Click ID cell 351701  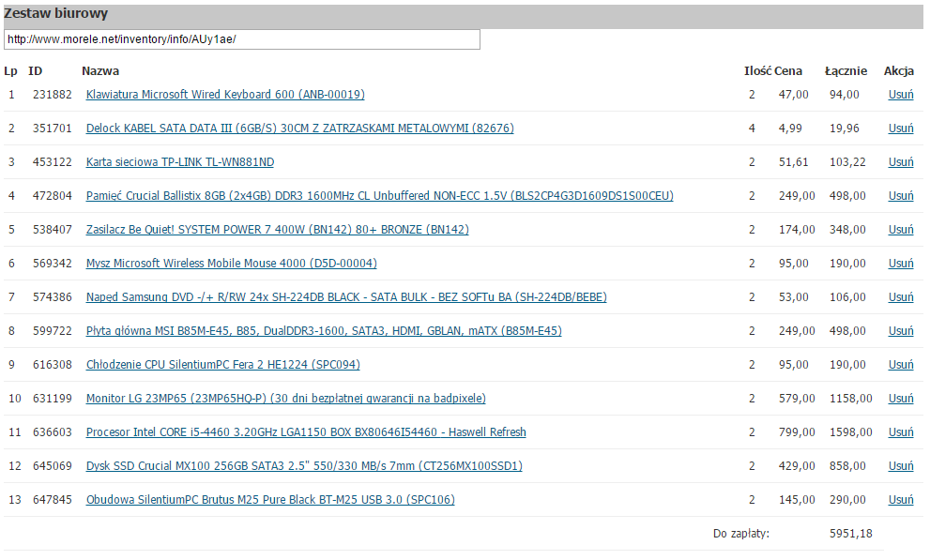pyautogui.click(x=53, y=128)
